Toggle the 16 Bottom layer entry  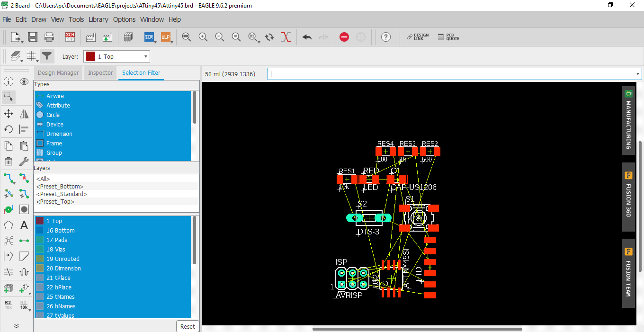(x=112, y=231)
